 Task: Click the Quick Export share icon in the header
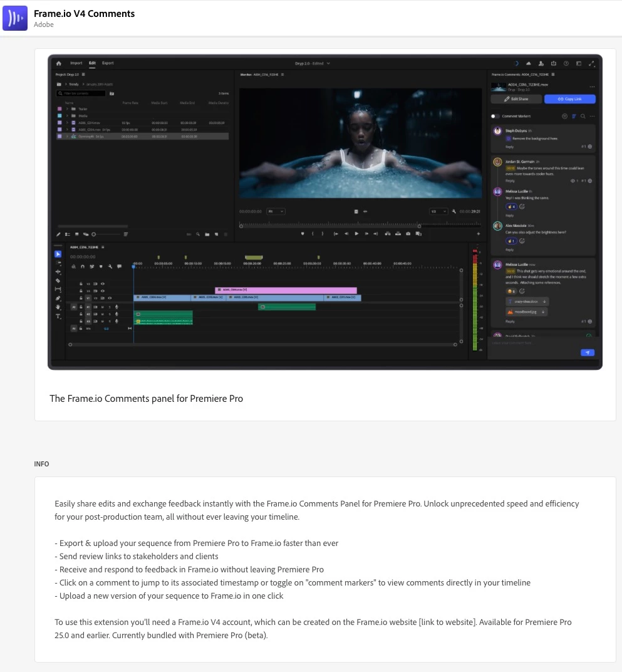click(554, 63)
